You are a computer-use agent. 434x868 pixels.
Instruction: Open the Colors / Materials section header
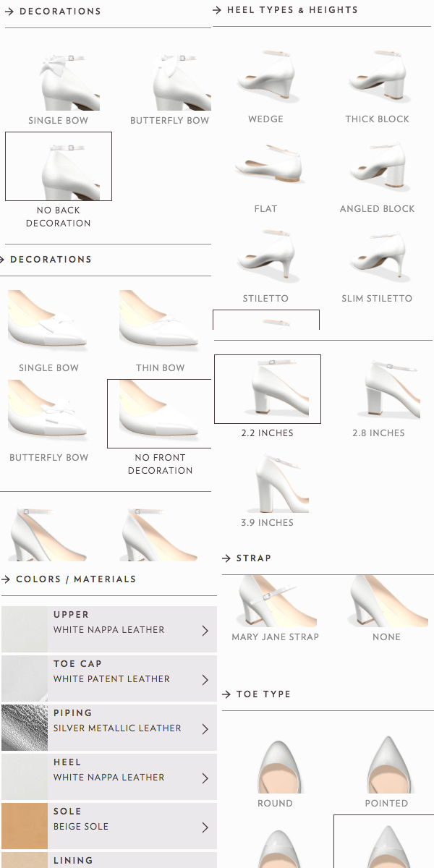[69, 579]
